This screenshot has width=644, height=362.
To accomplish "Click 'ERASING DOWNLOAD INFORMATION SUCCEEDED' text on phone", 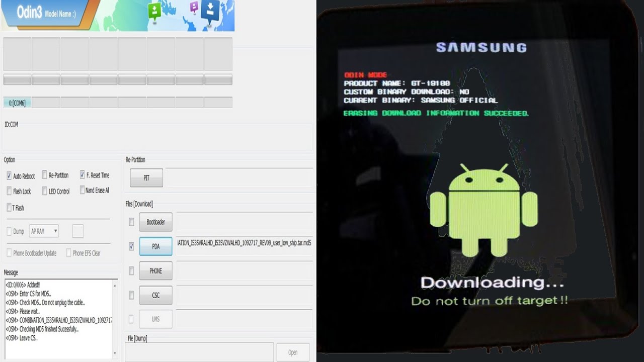I will click(x=436, y=114).
